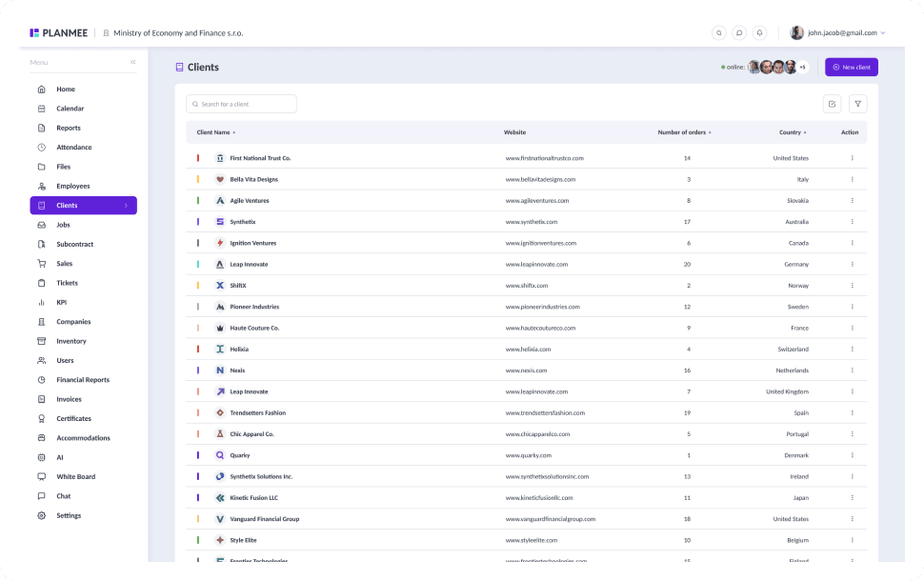
Task: Sort table by Client Name column
Action: [215, 132]
